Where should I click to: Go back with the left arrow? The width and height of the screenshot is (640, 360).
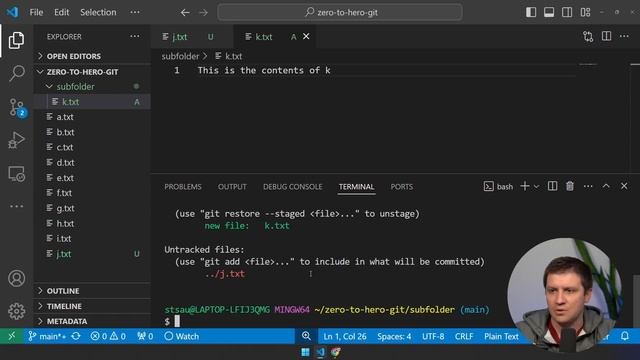185,13
